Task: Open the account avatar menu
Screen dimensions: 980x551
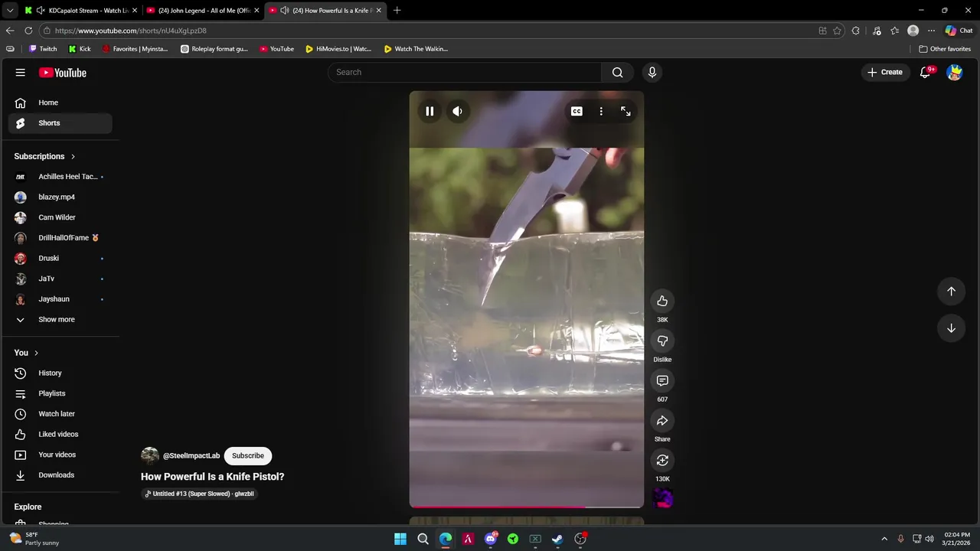Action: pos(954,73)
